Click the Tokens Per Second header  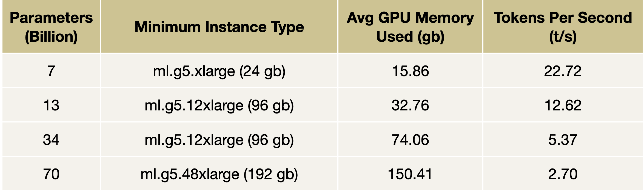(563, 27)
